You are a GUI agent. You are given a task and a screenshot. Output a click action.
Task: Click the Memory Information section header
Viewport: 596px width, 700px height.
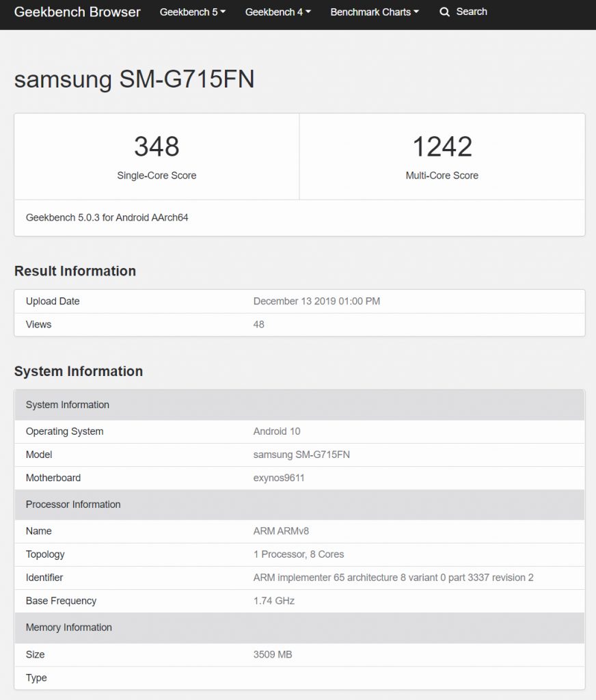click(69, 628)
